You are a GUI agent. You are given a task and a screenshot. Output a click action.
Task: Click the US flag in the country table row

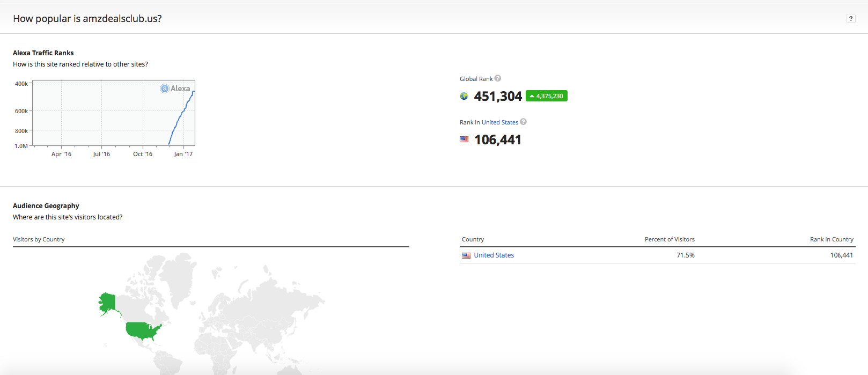(466, 255)
